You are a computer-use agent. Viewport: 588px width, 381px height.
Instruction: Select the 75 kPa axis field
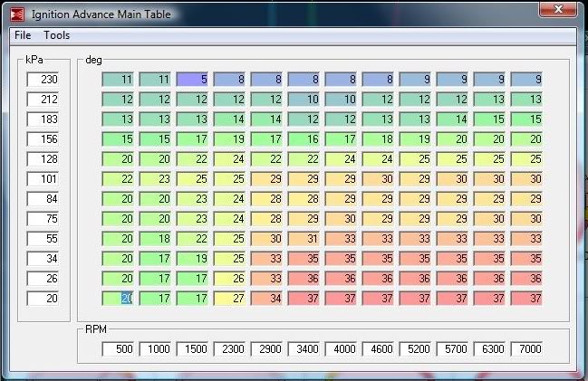(x=43, y=218)
